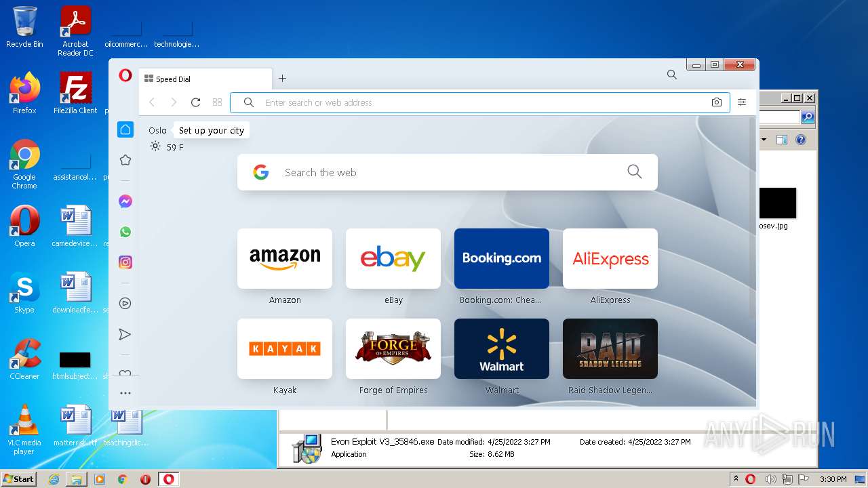Go forward to next page

coord(174,102)
